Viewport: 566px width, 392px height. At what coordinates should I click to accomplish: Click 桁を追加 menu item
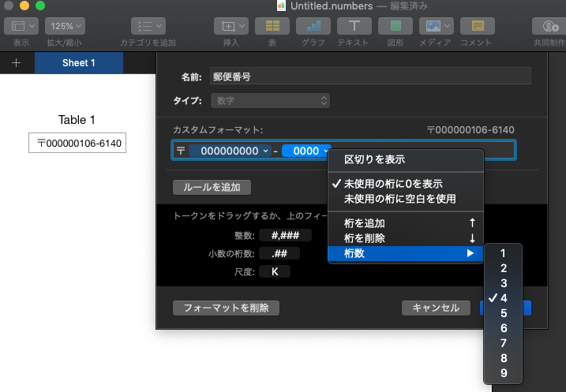[x=365, y=223]
